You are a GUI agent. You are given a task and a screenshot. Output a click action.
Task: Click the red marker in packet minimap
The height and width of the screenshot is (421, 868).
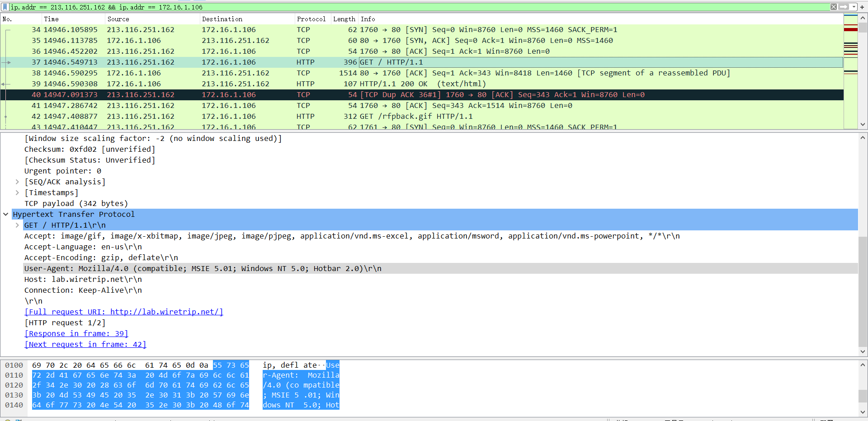point(851,29)
